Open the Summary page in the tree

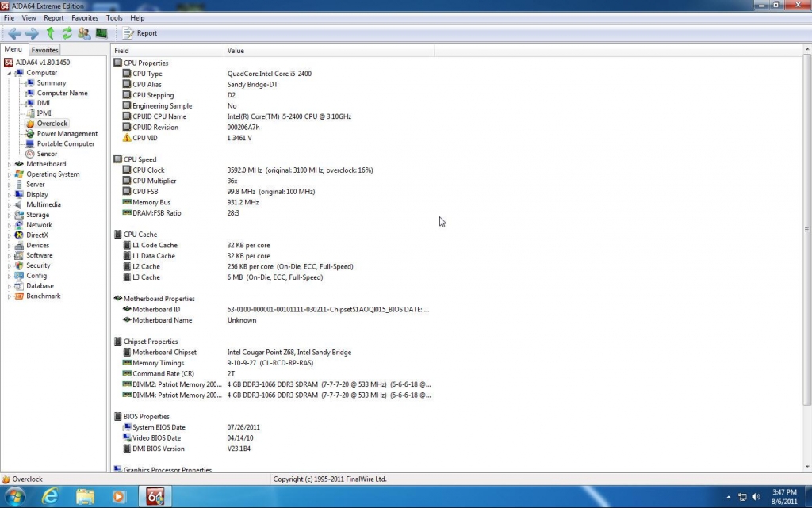pos(52,83)
